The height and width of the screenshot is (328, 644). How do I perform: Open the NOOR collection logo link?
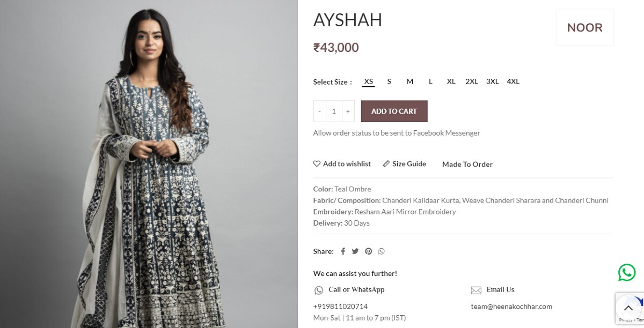click(585, 27)
